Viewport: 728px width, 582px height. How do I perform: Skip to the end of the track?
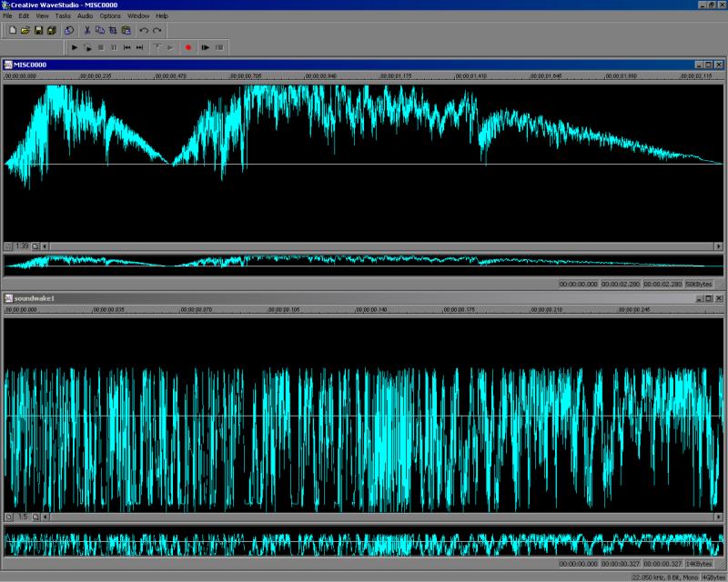tap(139, 47)
